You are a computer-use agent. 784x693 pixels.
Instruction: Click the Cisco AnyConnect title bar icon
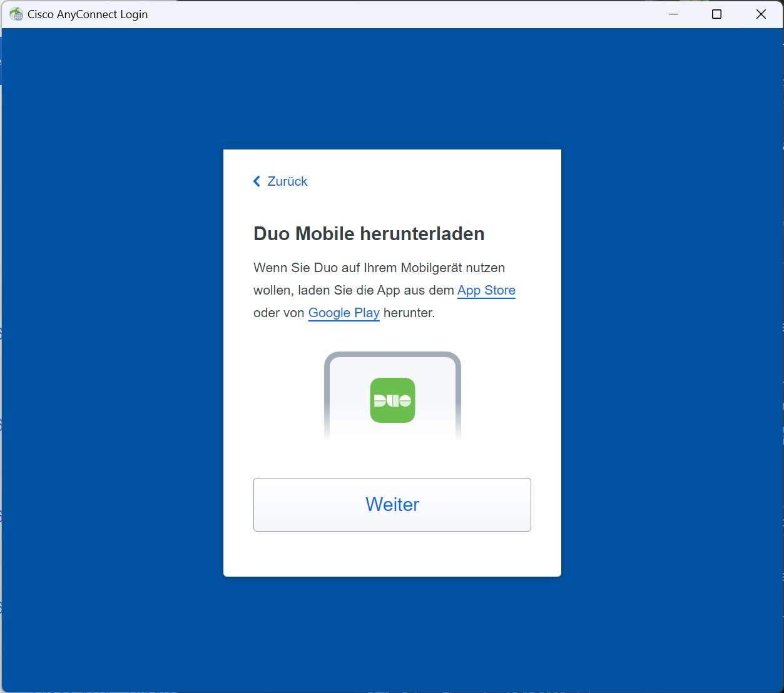pos(16,14)
